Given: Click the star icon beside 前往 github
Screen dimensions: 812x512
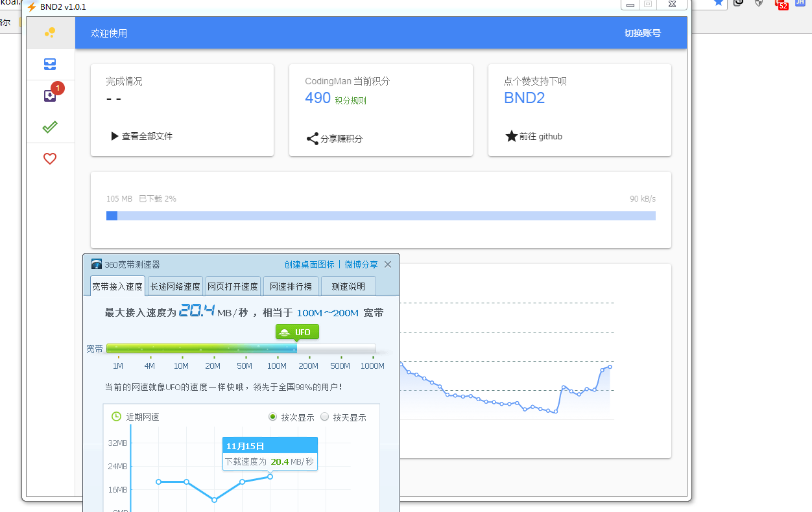Looking at the screenshot, I should click(x=511, y=137).
